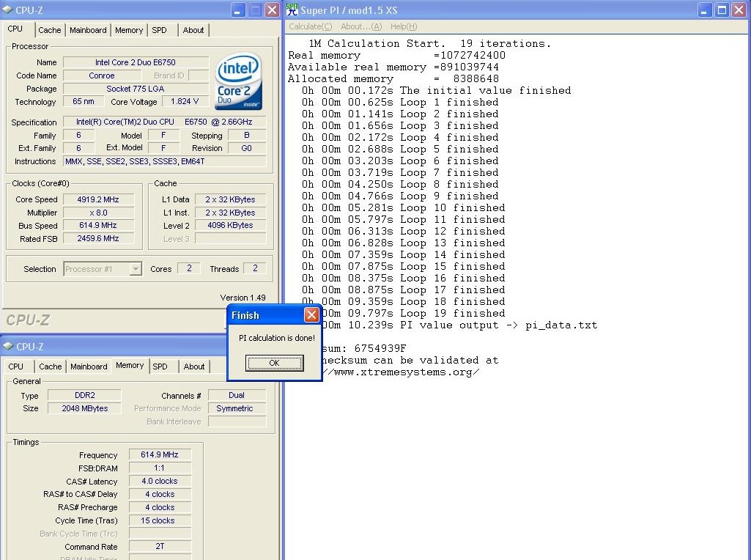
Task: Click the CPU-Z title icon in upper window
Action: coord(7,10)
